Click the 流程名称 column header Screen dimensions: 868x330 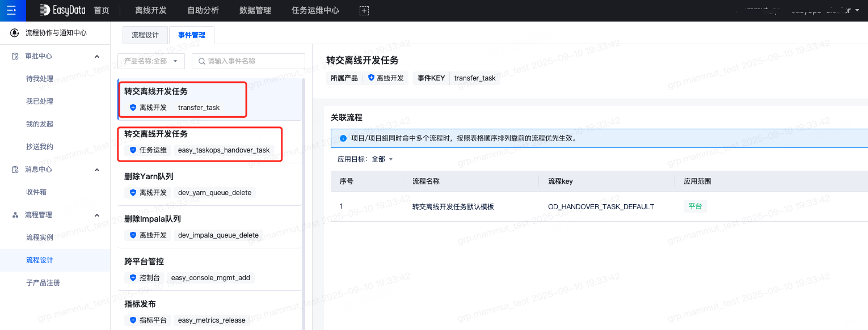point(426,181)
